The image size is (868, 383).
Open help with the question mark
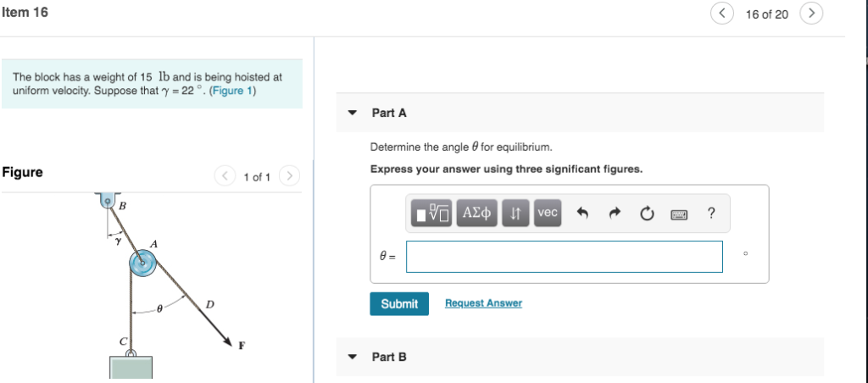711,213
